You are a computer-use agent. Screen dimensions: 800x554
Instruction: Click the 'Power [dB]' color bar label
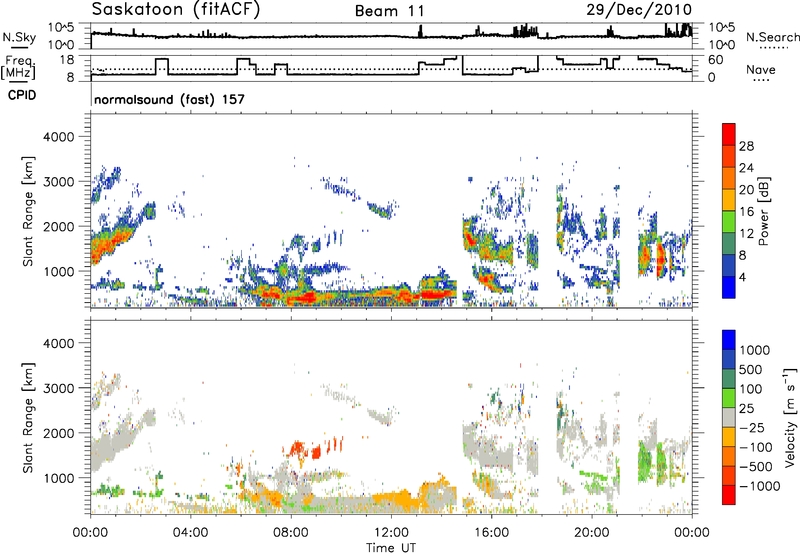pos(763,211)
